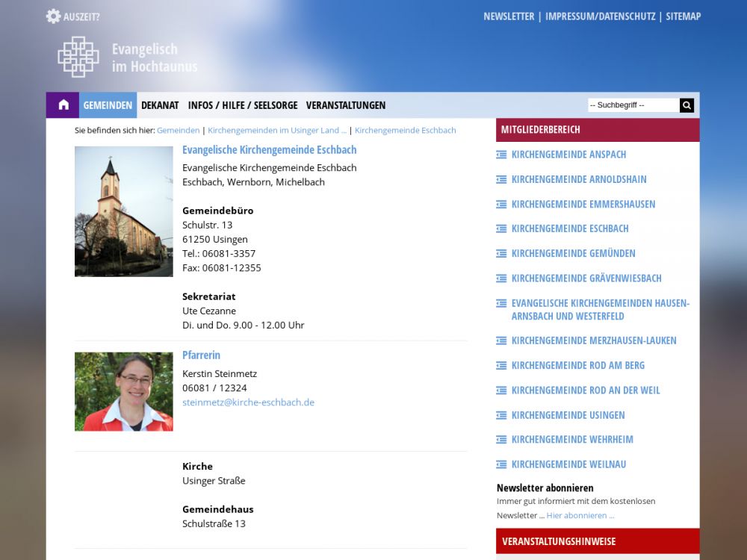Click into the Suchbegriff search field
The image size is (747, 560).
[x=633, y=105]
